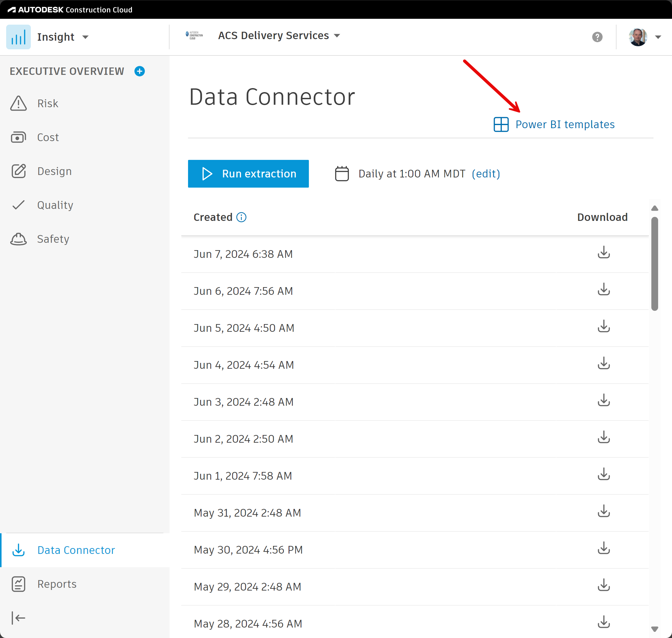Click the Power BI templates icon
The width and height of the screenshot is (672, 638).
click(x=502, y=124)
